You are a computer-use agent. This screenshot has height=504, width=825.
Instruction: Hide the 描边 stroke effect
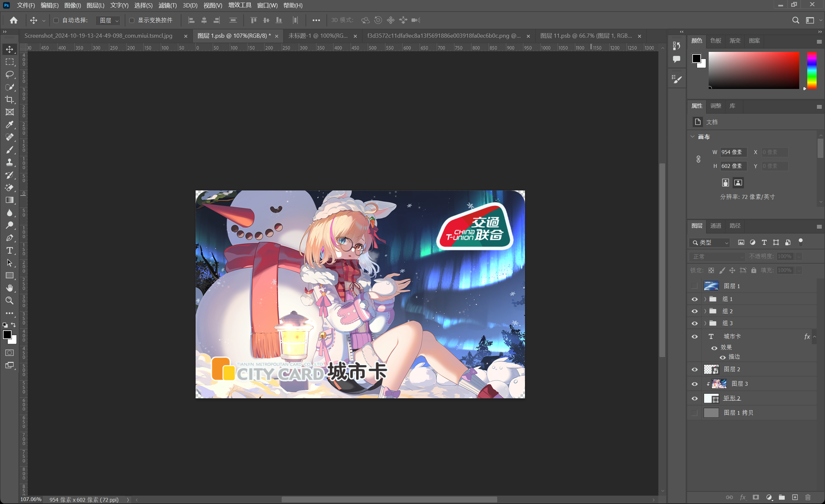(x=723, y=357)
